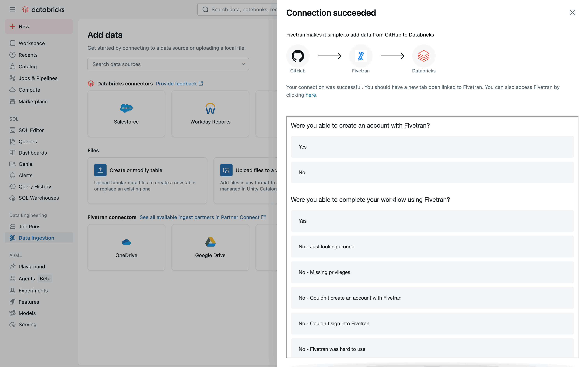Open the Google Drive connector
Image resolution: width=588 pixels, height=367 pixels.
click(210, 247)
